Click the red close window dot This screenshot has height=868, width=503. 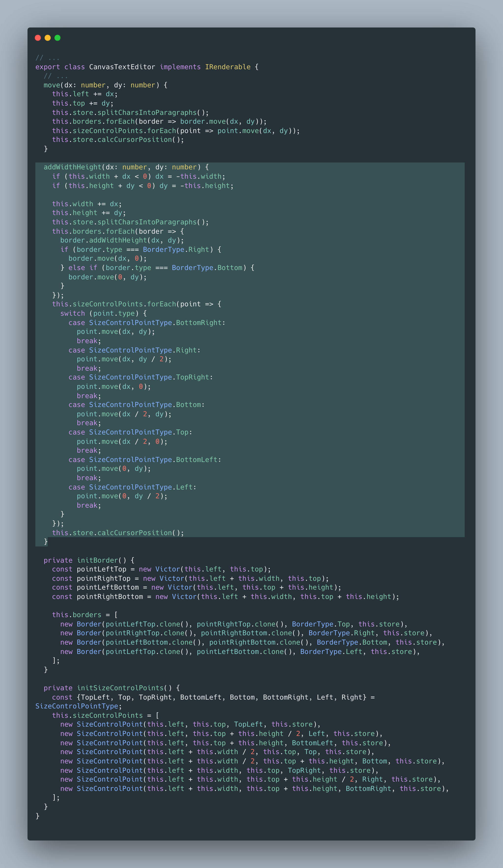pos(38,38)
